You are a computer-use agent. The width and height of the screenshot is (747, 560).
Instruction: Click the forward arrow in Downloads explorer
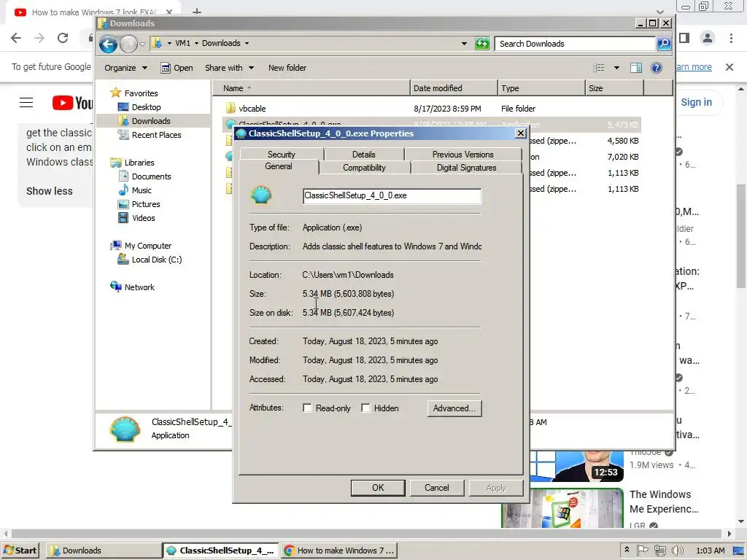pyautogui.click(x=128, y=44)
